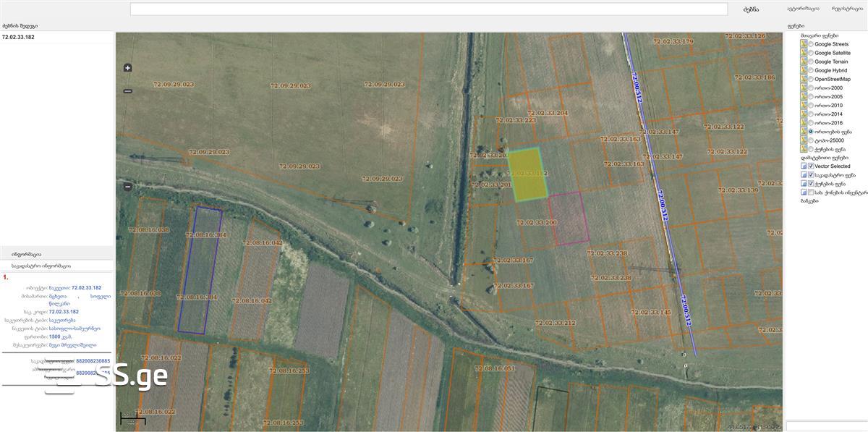Screen dimensions: 868x432
Task: Click the ძებნა search button
Action: point(750,9)
